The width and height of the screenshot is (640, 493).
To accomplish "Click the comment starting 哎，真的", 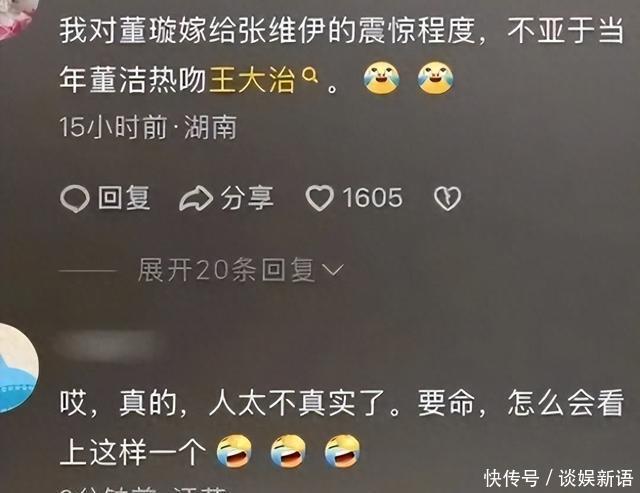I will tap(342, 428).
